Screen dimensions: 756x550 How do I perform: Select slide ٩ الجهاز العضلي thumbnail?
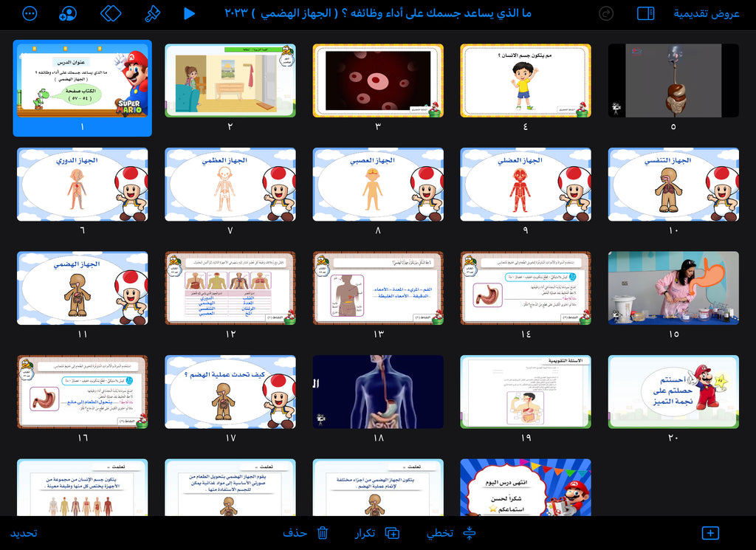pos(526,185)
